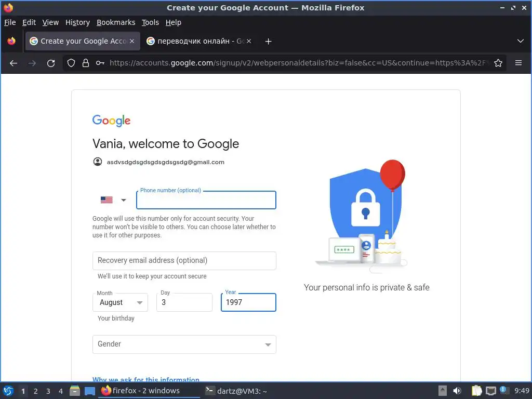This screenshot has height=399, width=532.
Task: Click the forward navigation arrow
Action: coord(32,63)
